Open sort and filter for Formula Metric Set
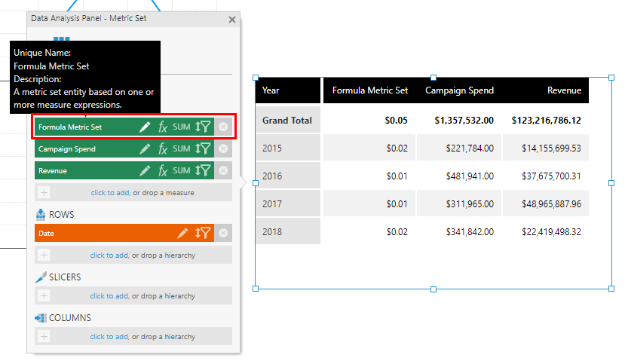Viewport: 625px width, 364px height. point(203,127)
